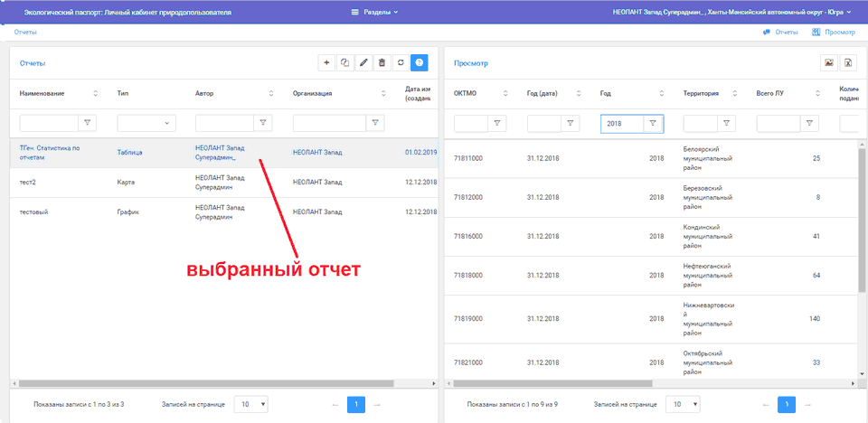Screen dimensions: 868x423
Task: Select the Нефтеюганский муниципальный район cell
Action: (x=709, y=275)
